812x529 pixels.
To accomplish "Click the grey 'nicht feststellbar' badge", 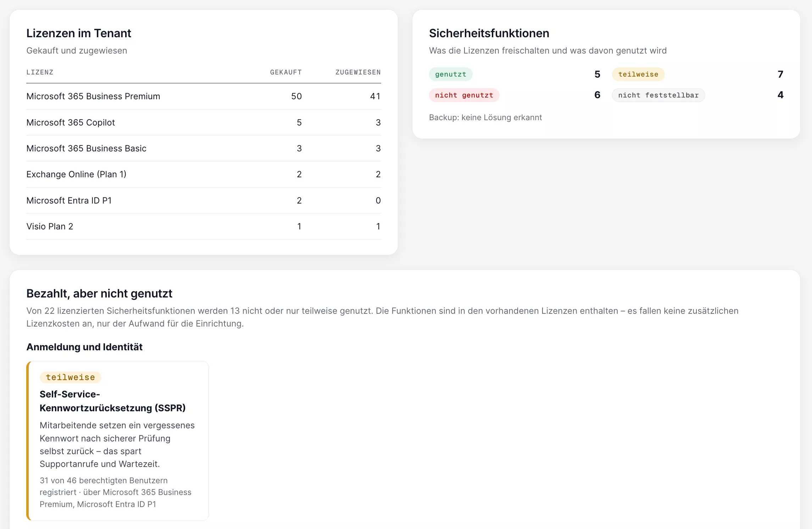I will pyautogui.click(x=658, y=95).
